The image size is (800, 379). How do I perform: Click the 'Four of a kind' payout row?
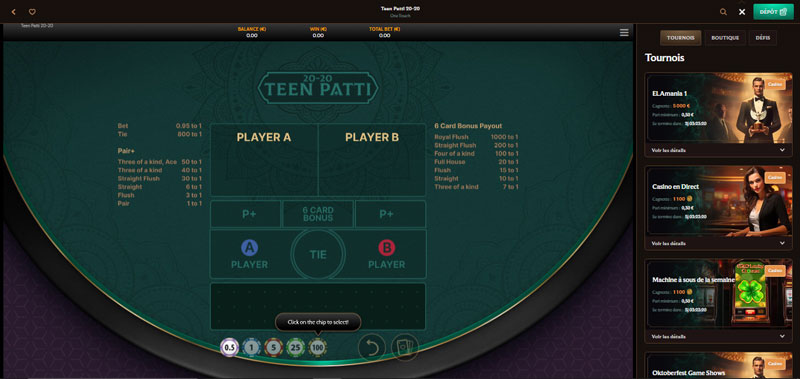(476, 154)
